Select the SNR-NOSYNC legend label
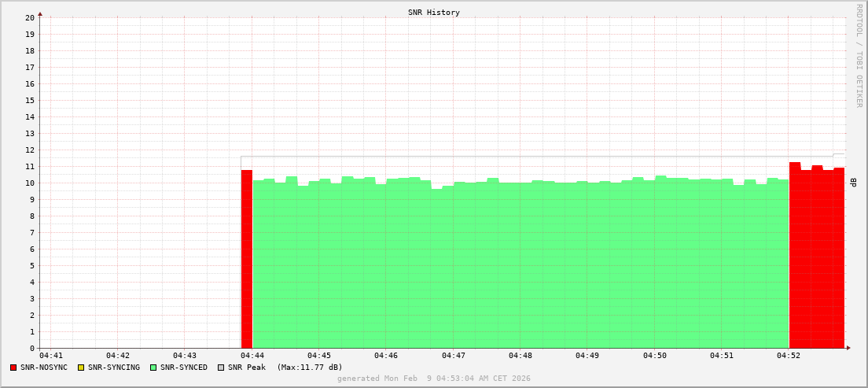 pyautogui.click(x=44, y=368)
